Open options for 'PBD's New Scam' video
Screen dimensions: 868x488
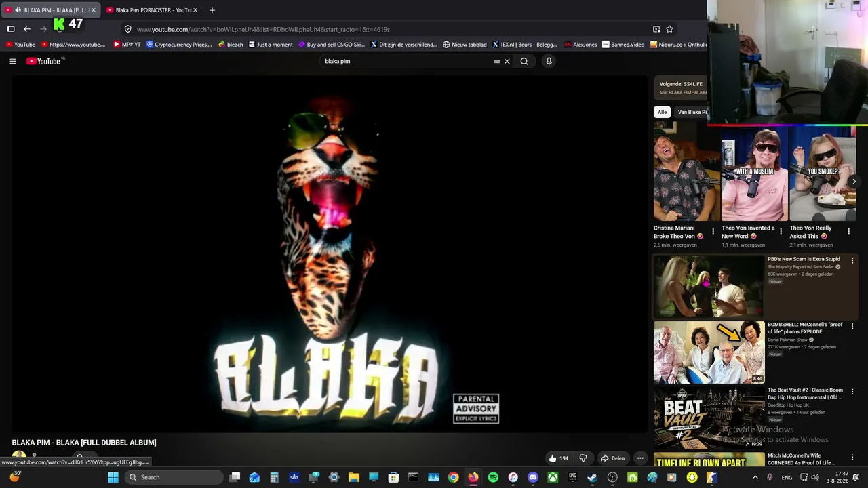(852, 261)
